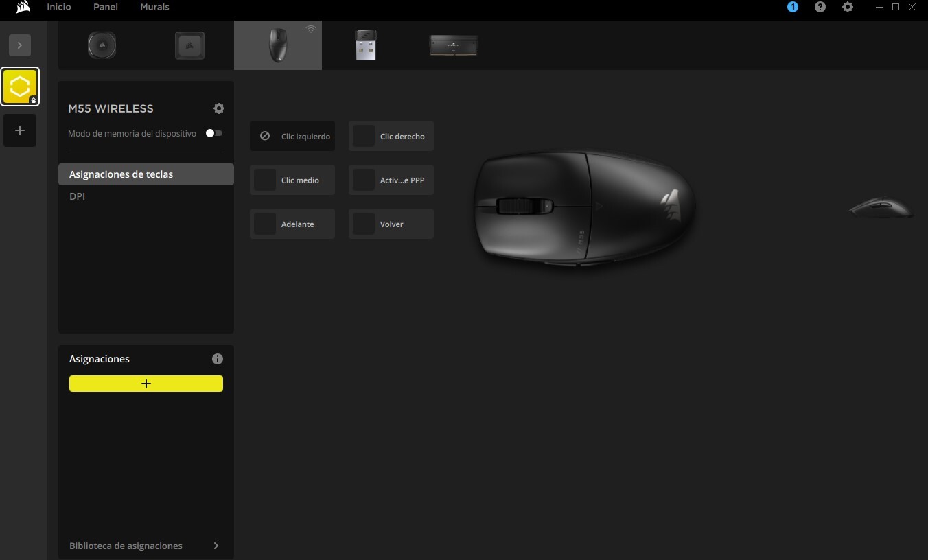Expand the profile sidebar chevron
The width and height of the screenshot is (928, 560).
point(20,45)
